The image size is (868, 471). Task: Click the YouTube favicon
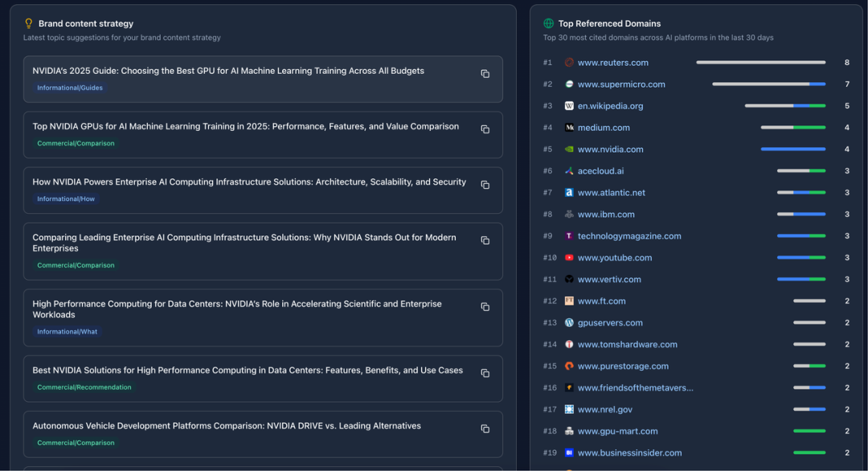coord(569,257)
